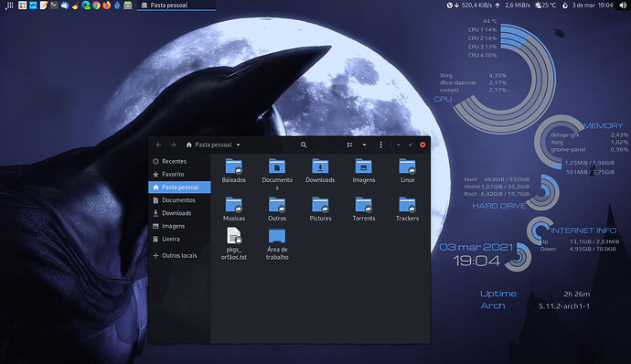This screenshot has height=364, width=631.
Task: Click the Pasta pessoal taskbar window button
Action: point(176,5)
